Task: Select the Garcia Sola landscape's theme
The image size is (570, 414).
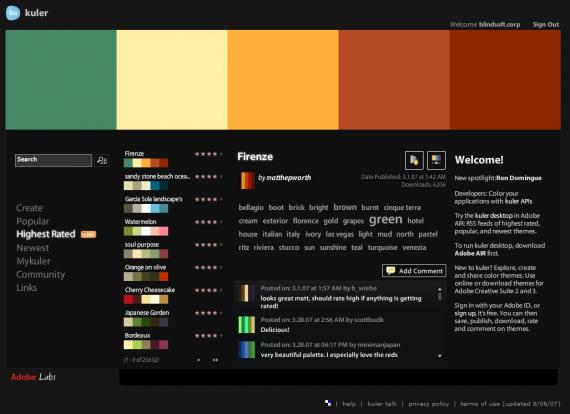Action: coord(153,199)
